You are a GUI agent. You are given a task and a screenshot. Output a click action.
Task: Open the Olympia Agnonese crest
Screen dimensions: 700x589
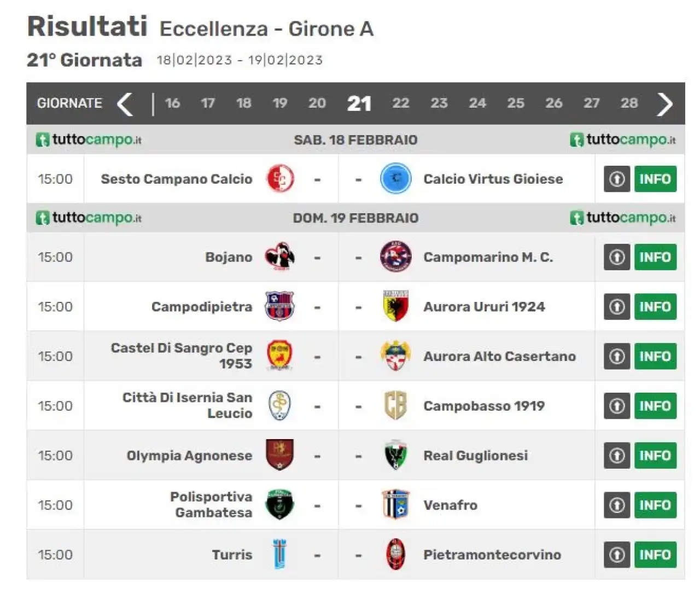click(x=280, y=455)
